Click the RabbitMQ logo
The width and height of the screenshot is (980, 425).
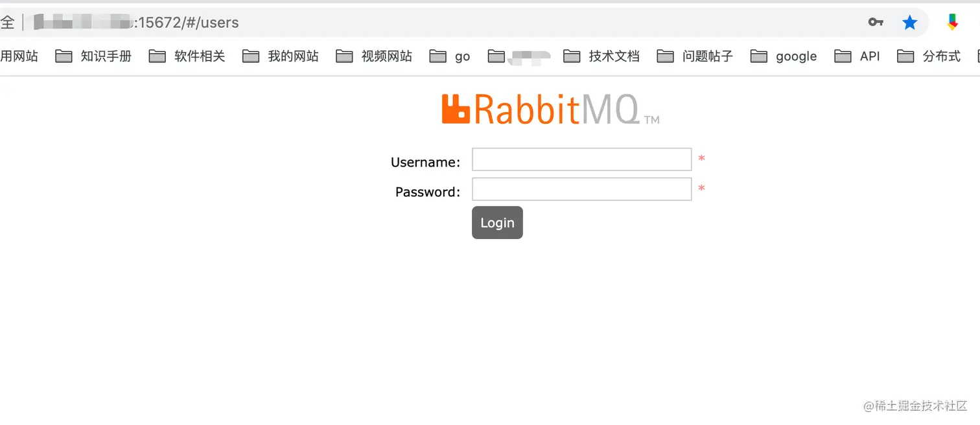click(550, 109)
